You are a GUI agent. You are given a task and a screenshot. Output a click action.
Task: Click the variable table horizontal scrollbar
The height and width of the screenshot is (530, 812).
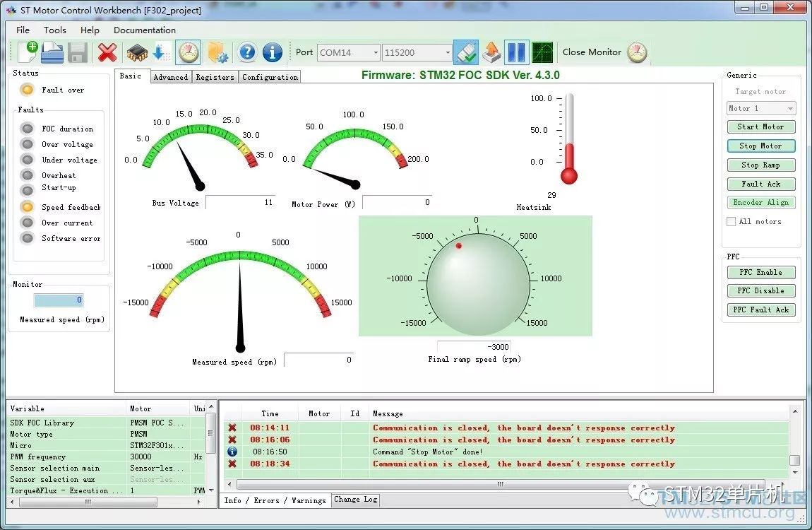coord(88,502)
